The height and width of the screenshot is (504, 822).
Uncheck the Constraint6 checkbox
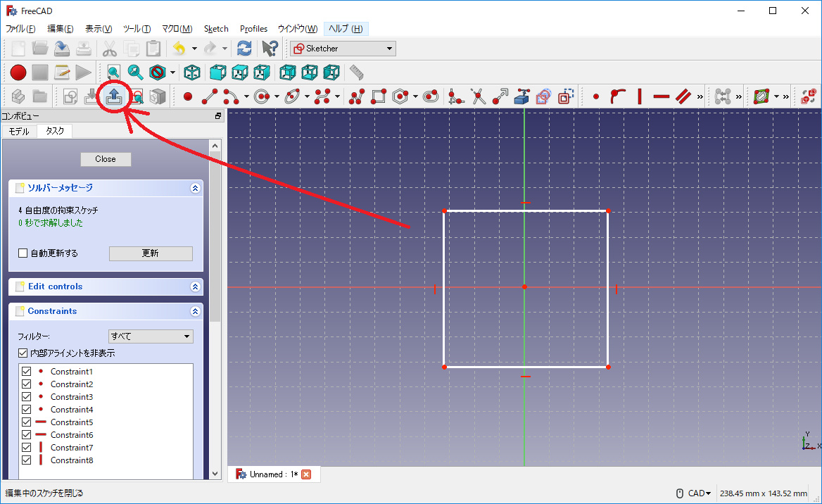coord(26,435)
